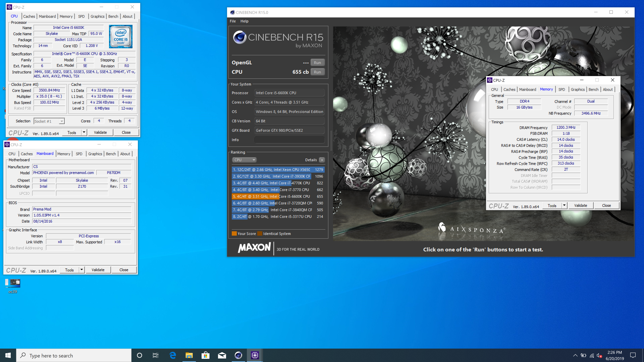The image size is (644, 362).
Task: Open the taskbar clock showing 2:26 PM
Action: tap(615, 355)
